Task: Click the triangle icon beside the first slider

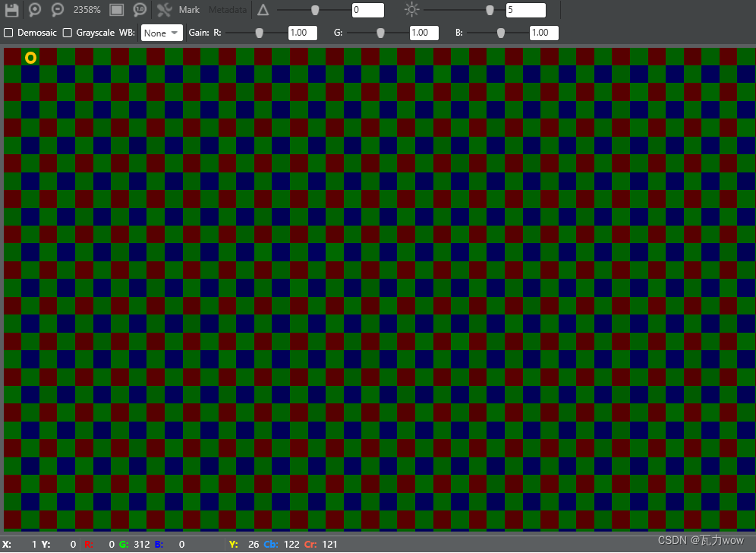Action: pyautogui.click(x=263, y=10)
